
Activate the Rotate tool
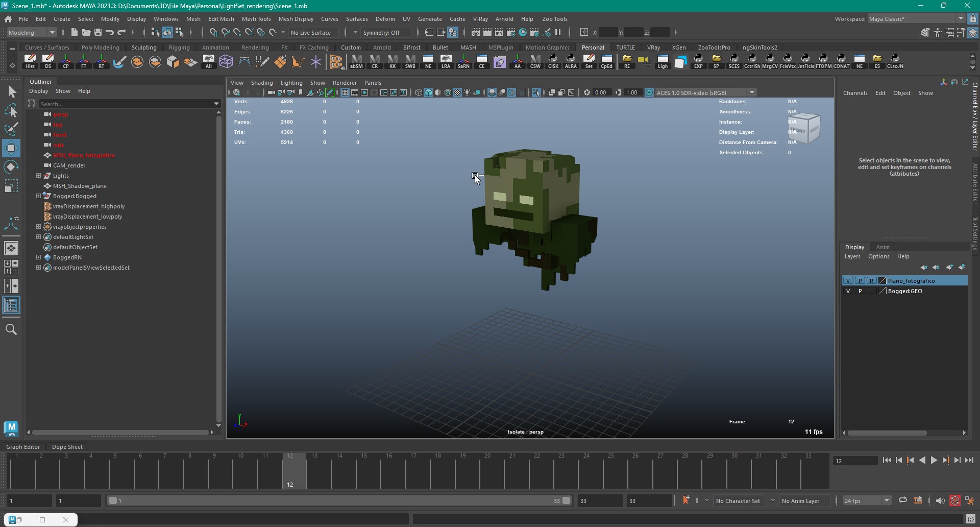pos(11,167)
